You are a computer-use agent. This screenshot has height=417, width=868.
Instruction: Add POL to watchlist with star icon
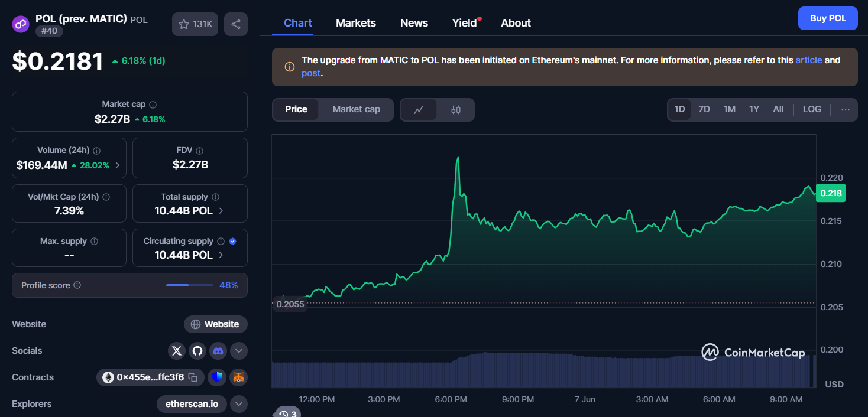click(195, 24)
